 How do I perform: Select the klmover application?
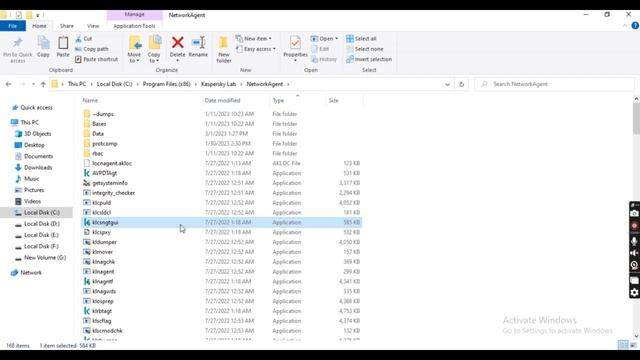102,252
